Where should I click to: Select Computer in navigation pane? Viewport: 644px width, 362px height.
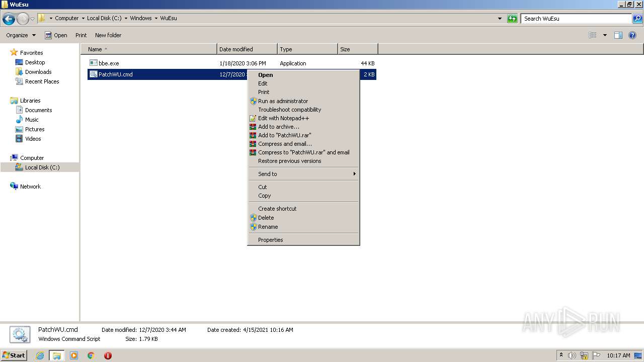click(x=32, y=158)
